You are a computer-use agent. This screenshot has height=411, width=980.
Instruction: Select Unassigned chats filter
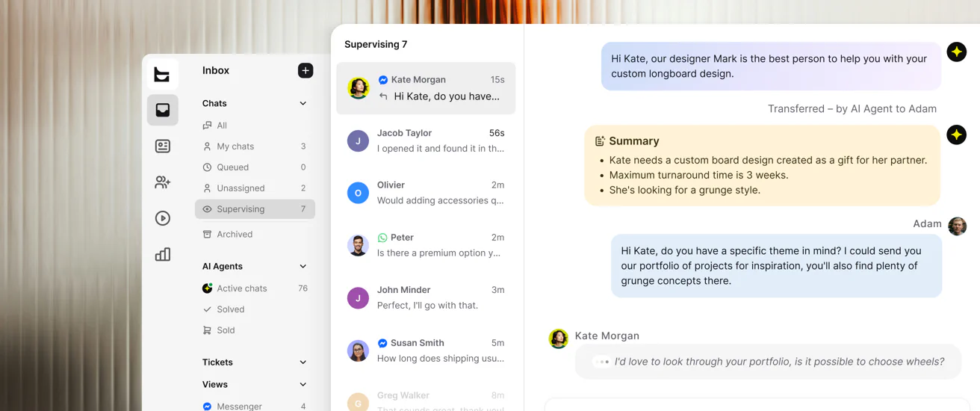coord(255,188)
